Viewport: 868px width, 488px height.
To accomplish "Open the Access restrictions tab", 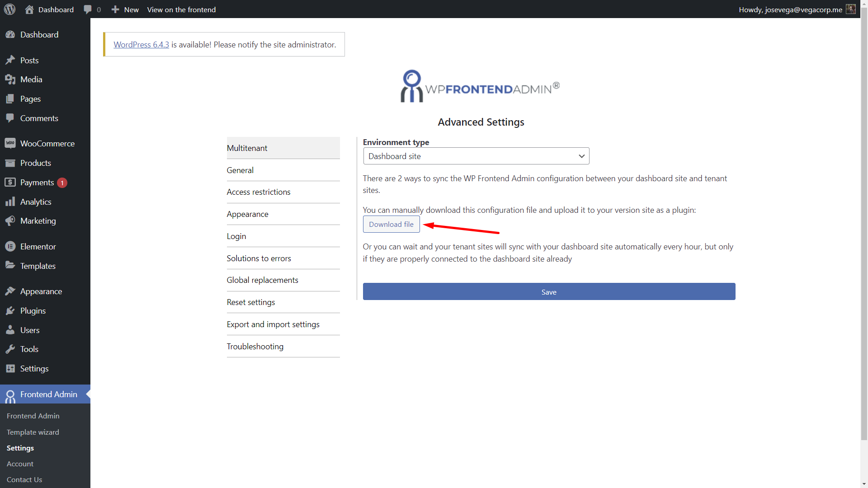I will click(283, 192).
